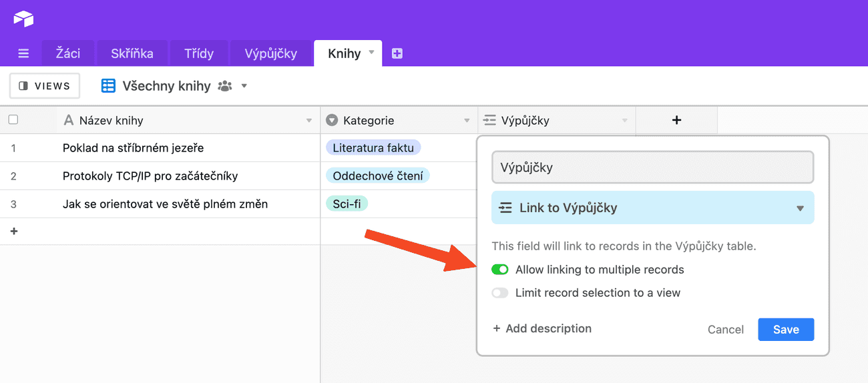868x383 pixels.
Task: Click the text field icon in Název knihy header
Action: [x=68, y=120]
